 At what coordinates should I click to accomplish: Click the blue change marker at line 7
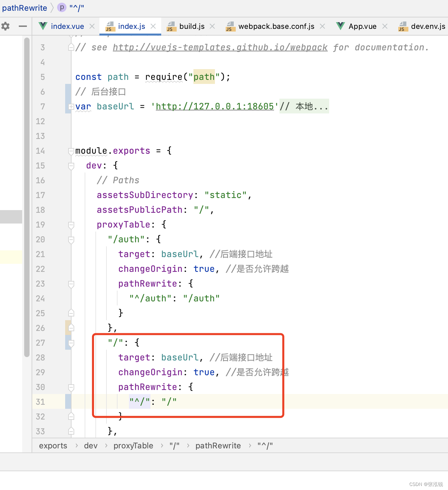pyautogui.click(x=68, y=99)
